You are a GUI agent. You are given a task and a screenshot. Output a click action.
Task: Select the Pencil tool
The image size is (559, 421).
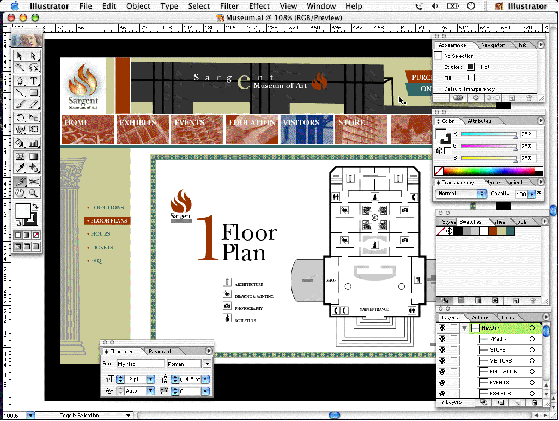coord(34,104)
